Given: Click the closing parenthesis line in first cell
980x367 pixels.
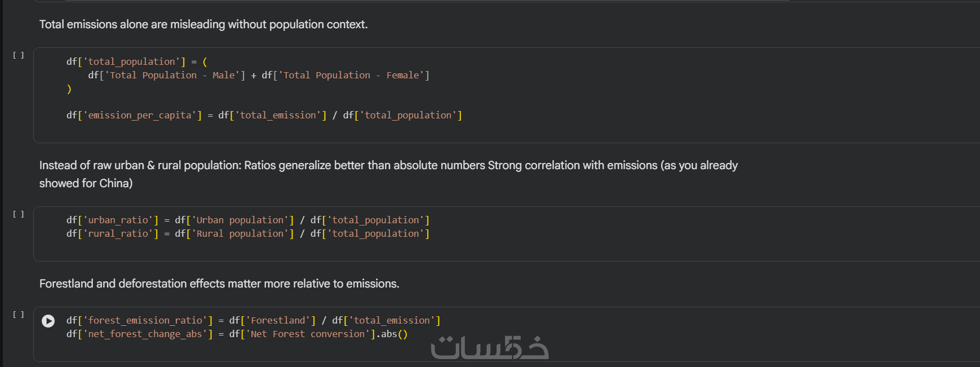Looking at the screenshot, I should pos(69,89).
